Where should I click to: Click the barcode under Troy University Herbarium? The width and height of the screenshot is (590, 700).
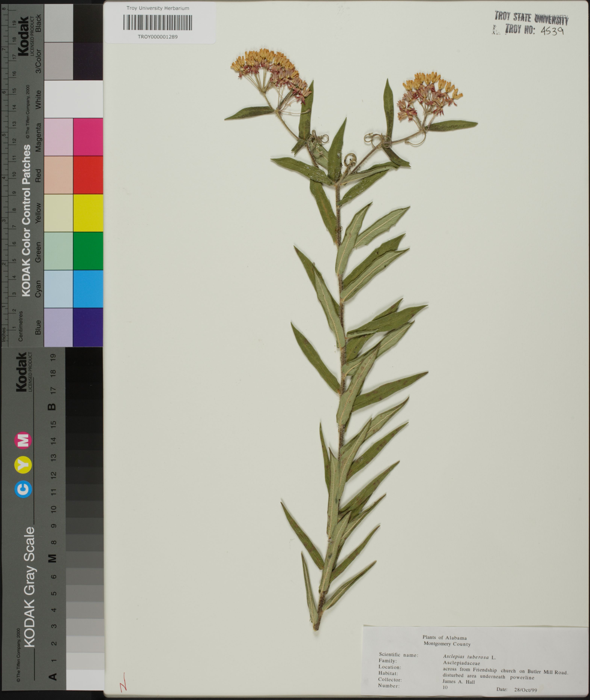coord(157,23)
